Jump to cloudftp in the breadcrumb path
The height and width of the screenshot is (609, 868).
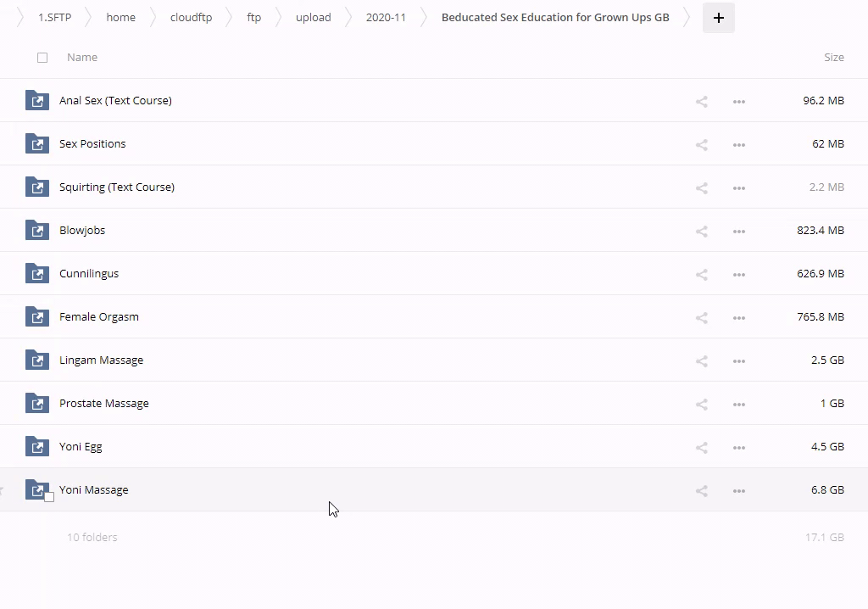point(191,18)
